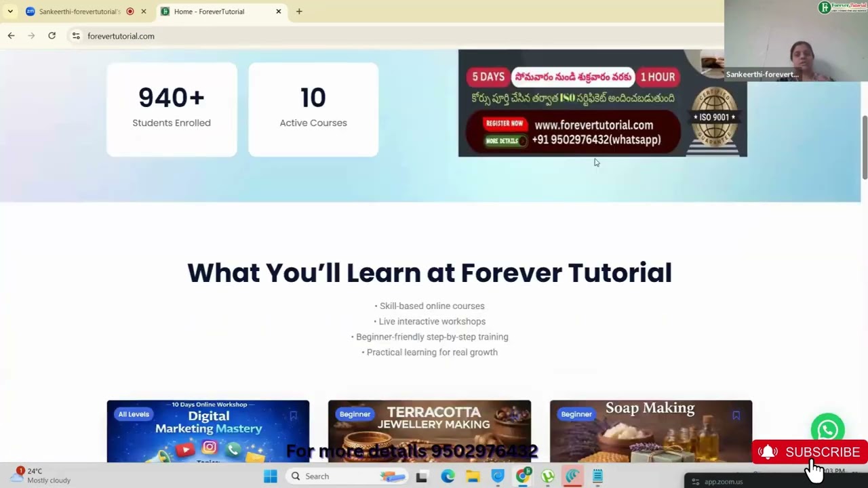The width and height of the screenshot is (868, 488).
Task: Open a new browser tab
Action: (x=299, y=12)
